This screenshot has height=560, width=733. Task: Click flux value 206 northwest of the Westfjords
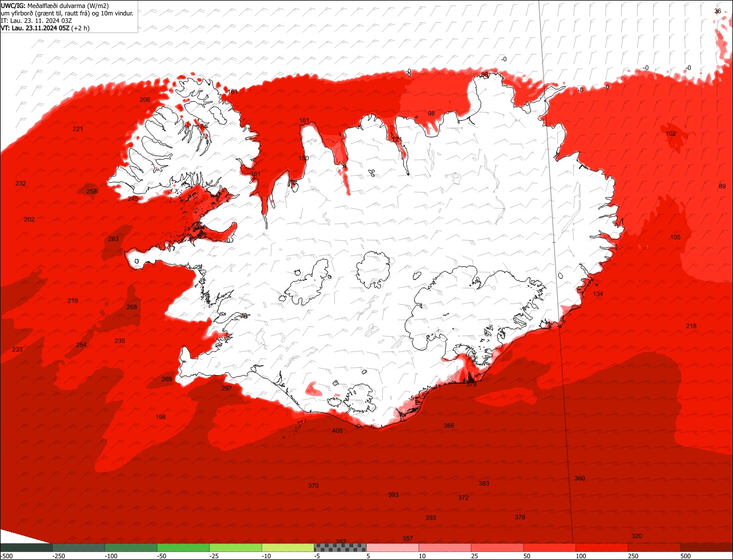[x=145, y=100]
